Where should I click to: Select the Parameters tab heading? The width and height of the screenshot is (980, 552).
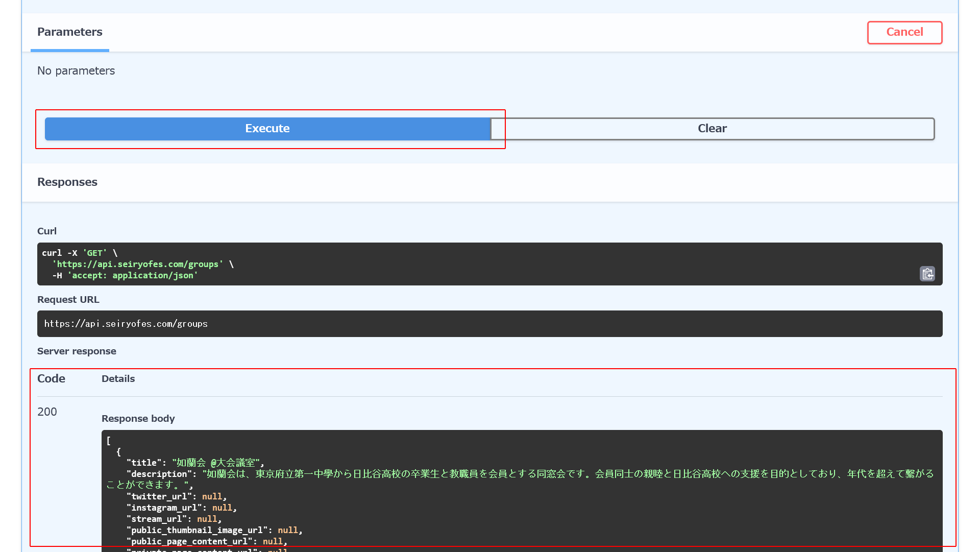(70, 32)
